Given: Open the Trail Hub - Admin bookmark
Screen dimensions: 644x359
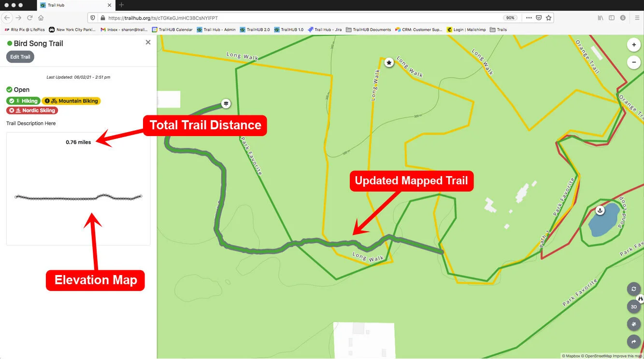Looking at the screenshot, I should (216, 29).
